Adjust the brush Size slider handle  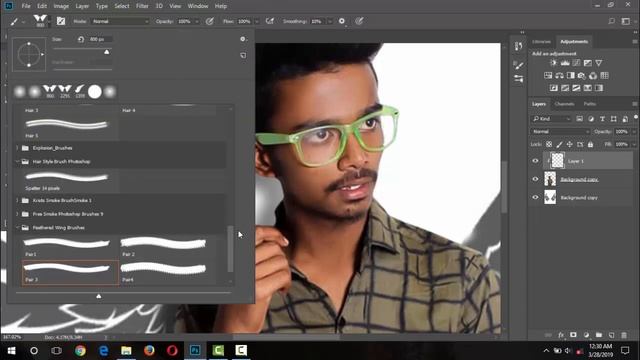pyautogui.click(x=107, y=52)
